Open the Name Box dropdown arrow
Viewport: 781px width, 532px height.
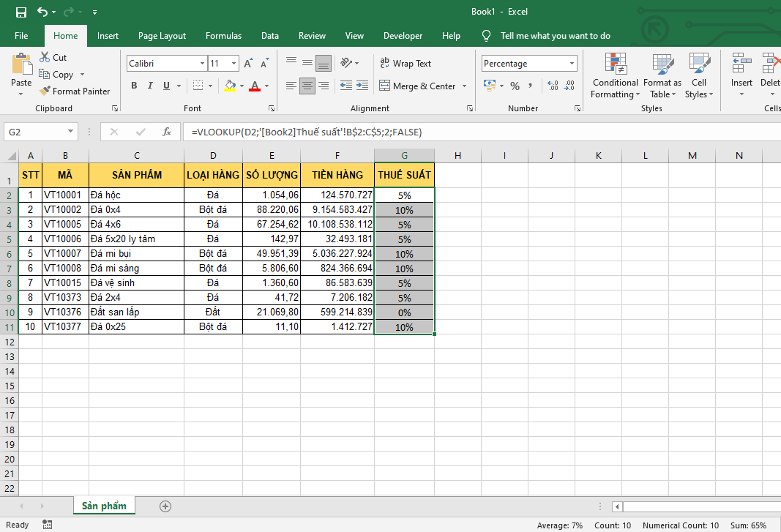point(71,132)
